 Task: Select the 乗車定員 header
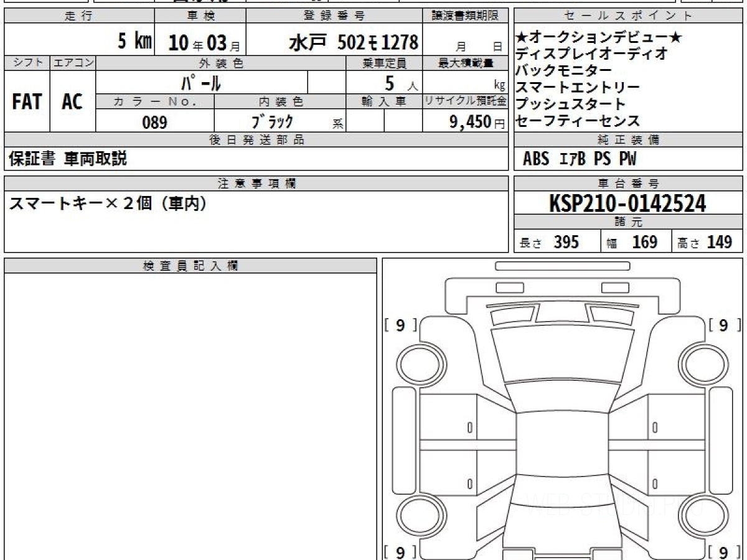point(384,63)
